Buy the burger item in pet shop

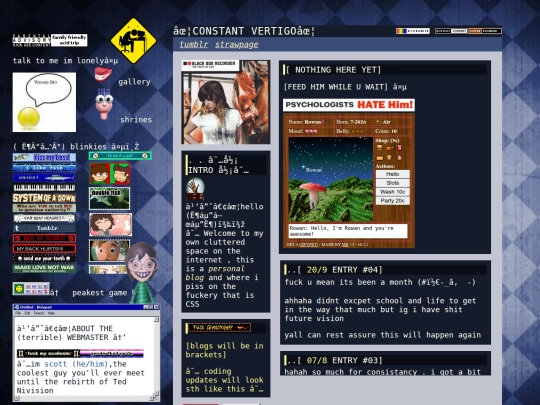(380, 148)
